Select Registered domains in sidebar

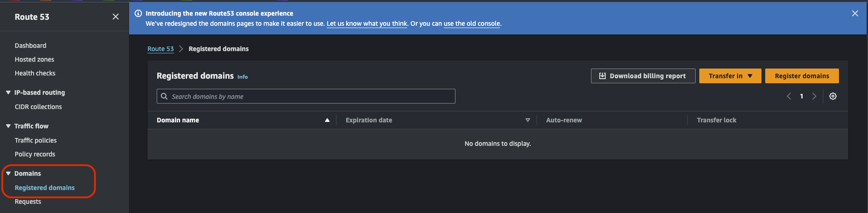pyautogui.click(x=45, y=188)
